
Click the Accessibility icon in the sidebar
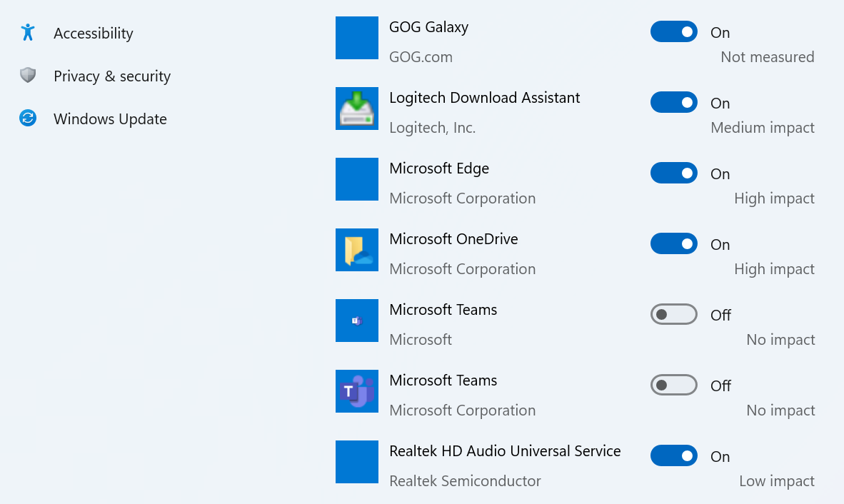27,33
